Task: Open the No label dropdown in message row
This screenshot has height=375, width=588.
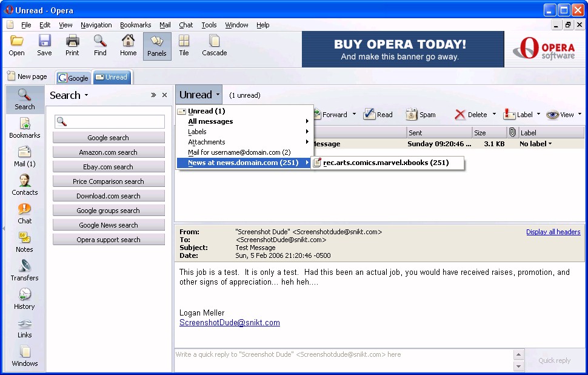Action: 535,144
